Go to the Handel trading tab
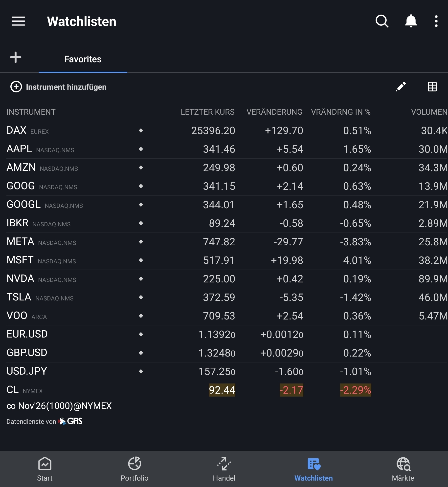 [x=224, y=469]
